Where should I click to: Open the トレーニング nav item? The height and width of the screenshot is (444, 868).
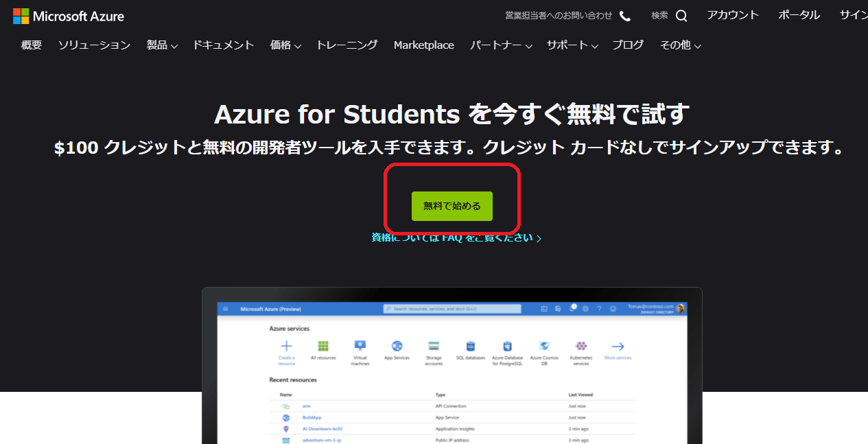(x=347, y=45)
